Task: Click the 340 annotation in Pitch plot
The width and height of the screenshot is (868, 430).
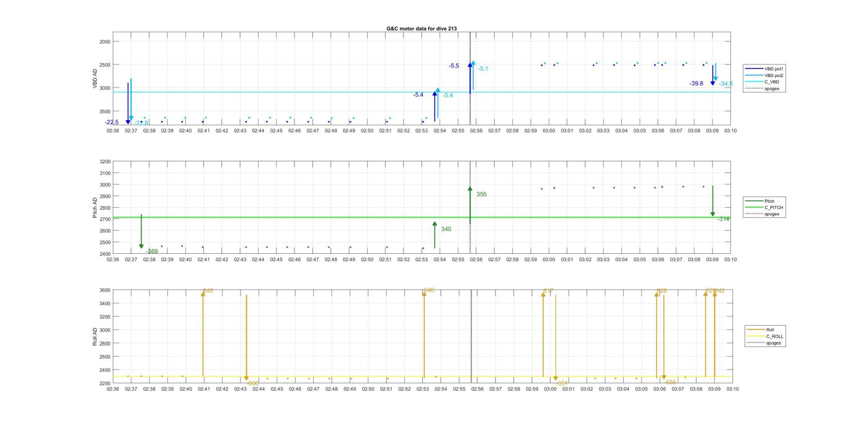Action: (446, 229)
